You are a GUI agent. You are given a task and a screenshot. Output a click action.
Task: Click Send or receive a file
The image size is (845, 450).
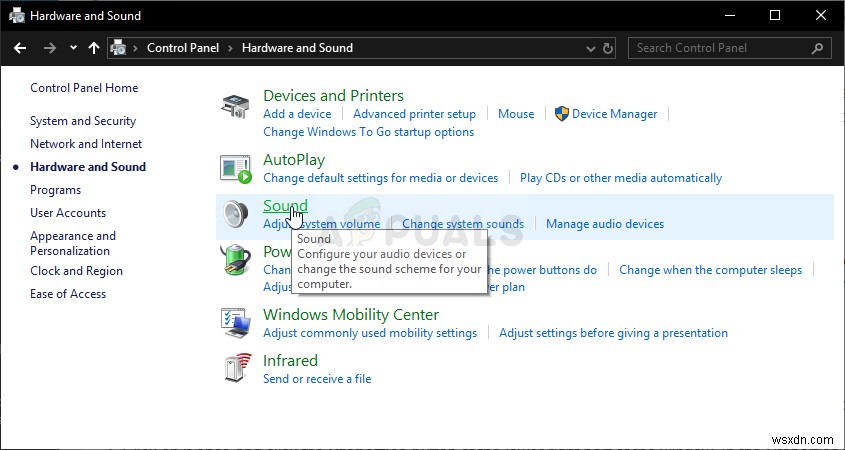(x=316, y=379)
